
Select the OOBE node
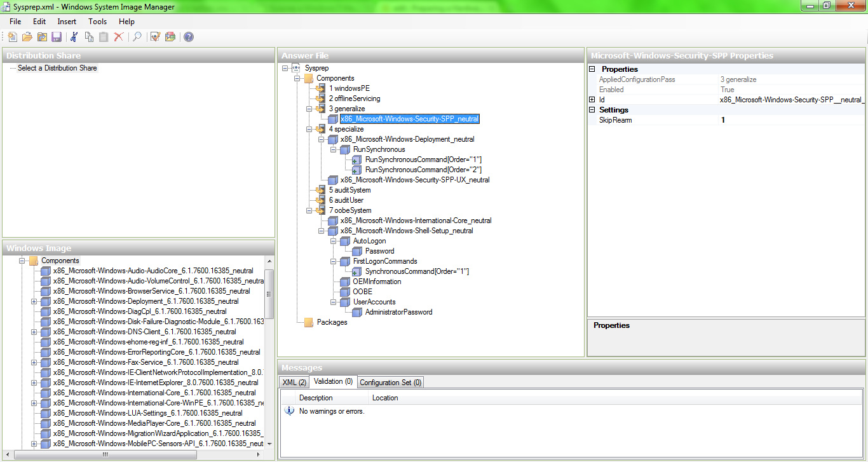(363, 292)
